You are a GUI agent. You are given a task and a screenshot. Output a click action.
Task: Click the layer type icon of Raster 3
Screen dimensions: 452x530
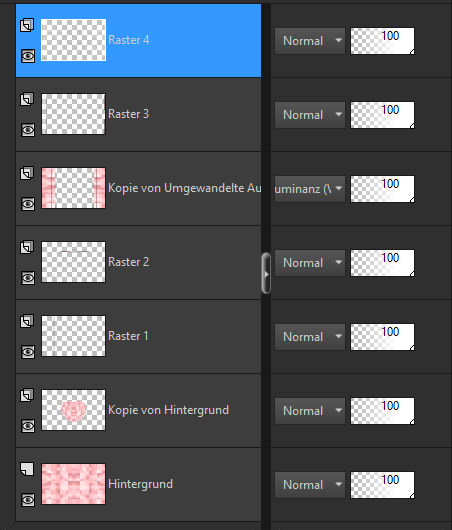27,99
